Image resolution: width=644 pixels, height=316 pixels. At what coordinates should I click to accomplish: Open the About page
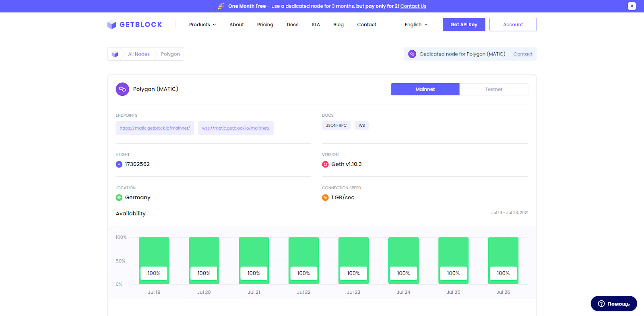237,25
